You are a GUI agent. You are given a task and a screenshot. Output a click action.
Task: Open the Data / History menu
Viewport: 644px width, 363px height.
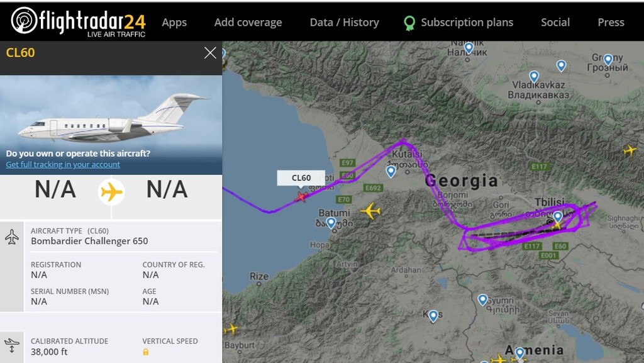point(344,23)
